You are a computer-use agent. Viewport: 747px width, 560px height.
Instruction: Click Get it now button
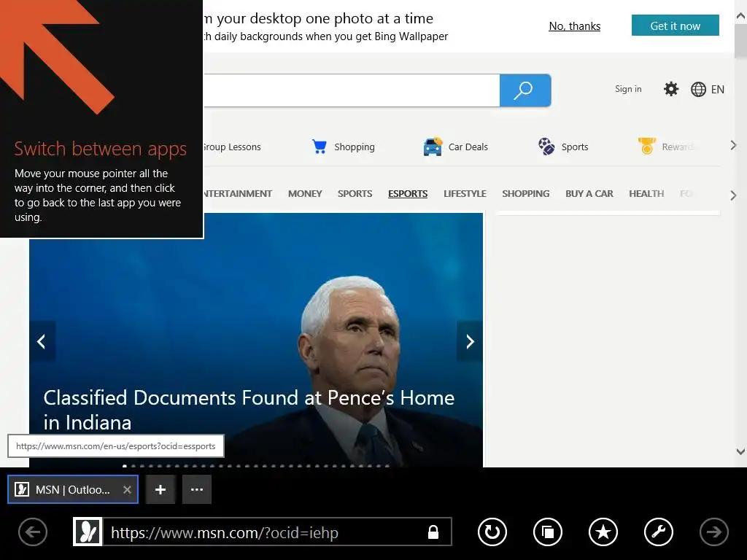(x=675, y=26)
